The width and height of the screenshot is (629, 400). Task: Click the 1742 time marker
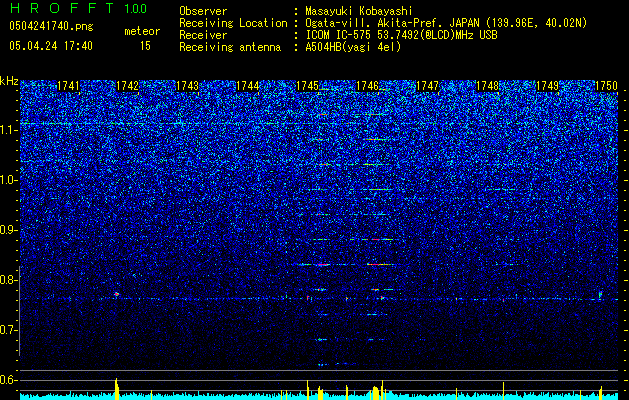[128, 86]
